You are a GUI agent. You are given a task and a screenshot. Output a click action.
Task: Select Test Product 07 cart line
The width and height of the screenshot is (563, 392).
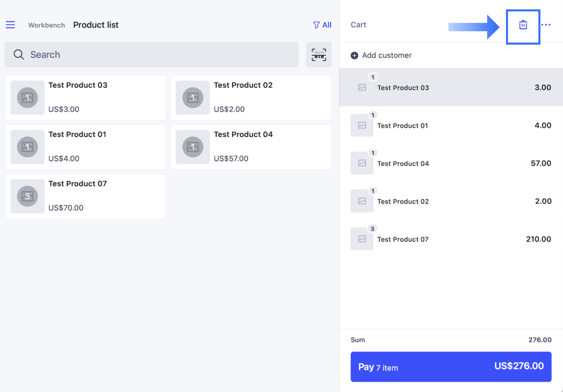(x=451, y=239)
